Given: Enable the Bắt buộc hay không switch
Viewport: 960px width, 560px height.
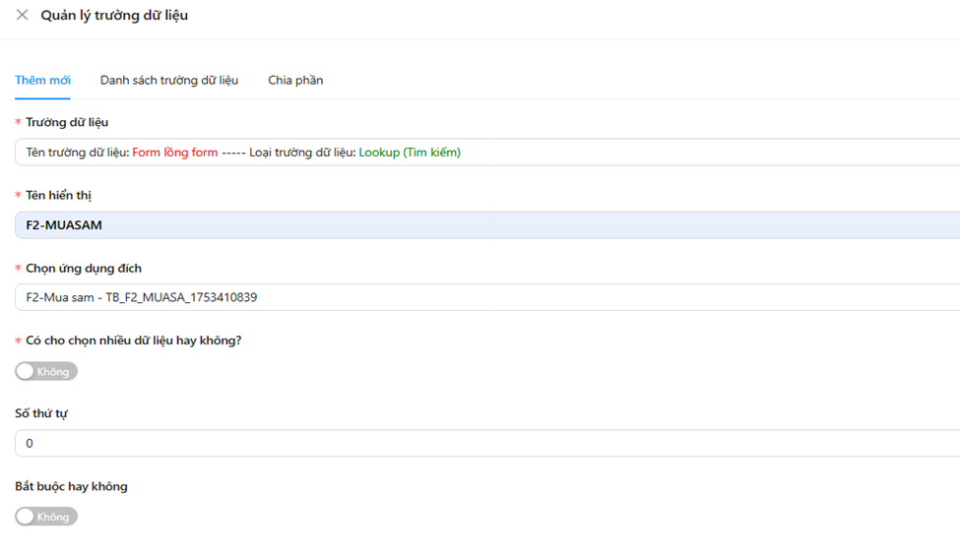Looking at the screenshot, I should click(46, 517).
